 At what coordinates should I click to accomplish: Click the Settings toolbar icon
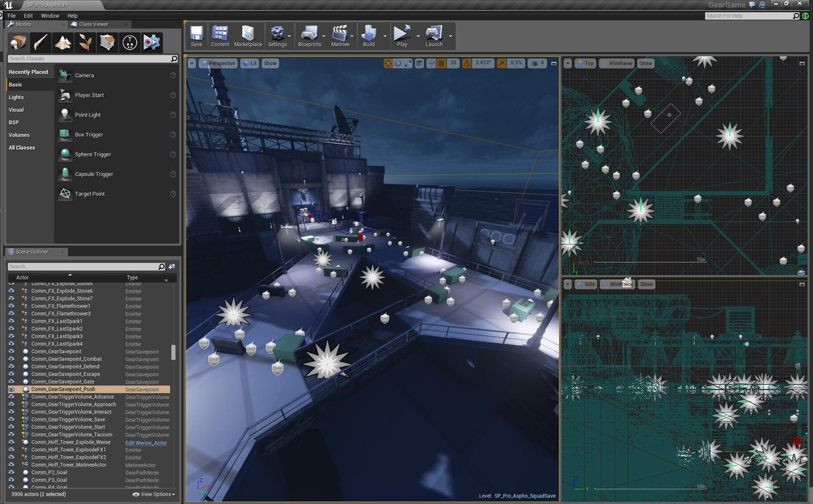[277, 33]
